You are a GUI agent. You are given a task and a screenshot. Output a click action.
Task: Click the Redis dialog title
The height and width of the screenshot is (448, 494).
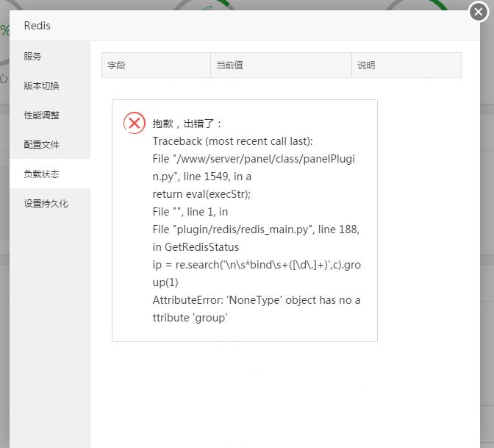[x=37, y=26]
